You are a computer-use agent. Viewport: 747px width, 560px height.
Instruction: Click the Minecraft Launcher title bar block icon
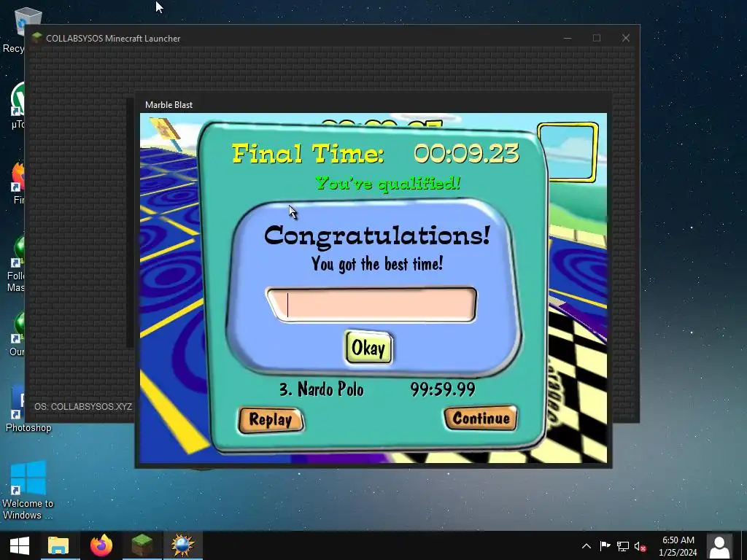click(x=37, y=38)
